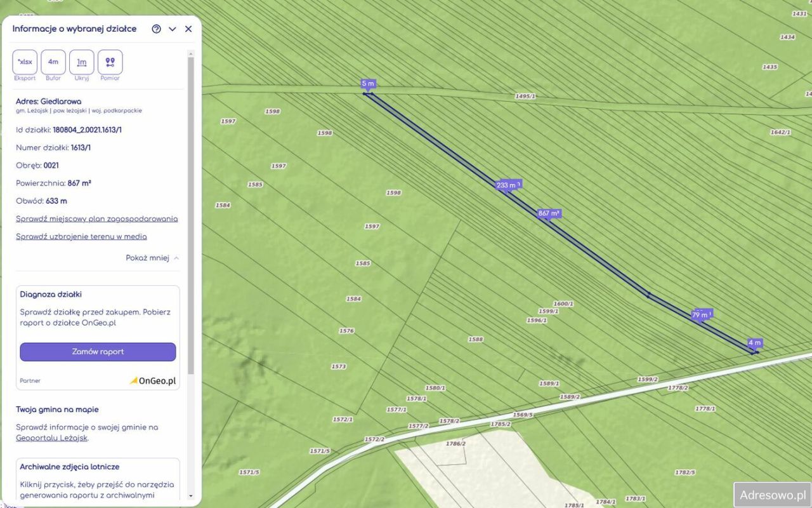Viewport: 812px width, 508px height.
Task: Open the Sprawdź uzbrojenie terenu w media link
Action: click(81, 237)
